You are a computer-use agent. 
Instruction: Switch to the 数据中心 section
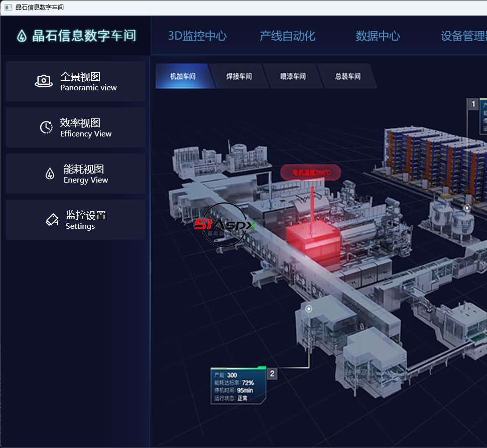tap(378, 36)
